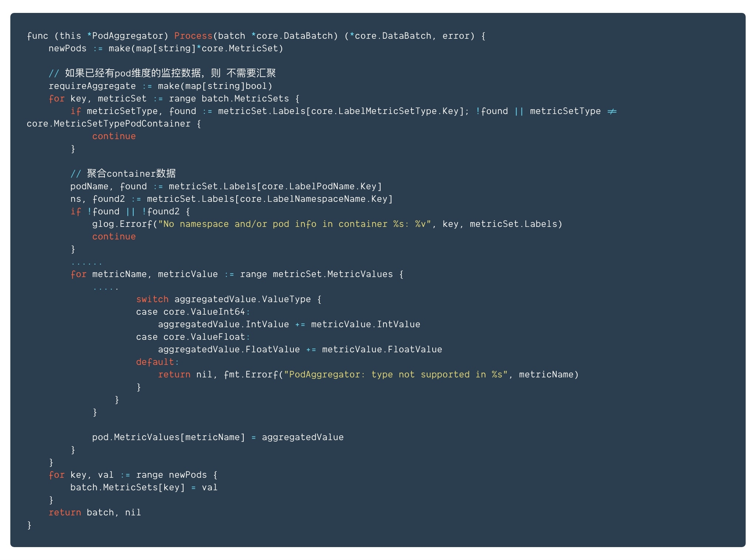
Task: Click the second continue keyword after glog.Errorf
Action: click(x=114, y=236)
